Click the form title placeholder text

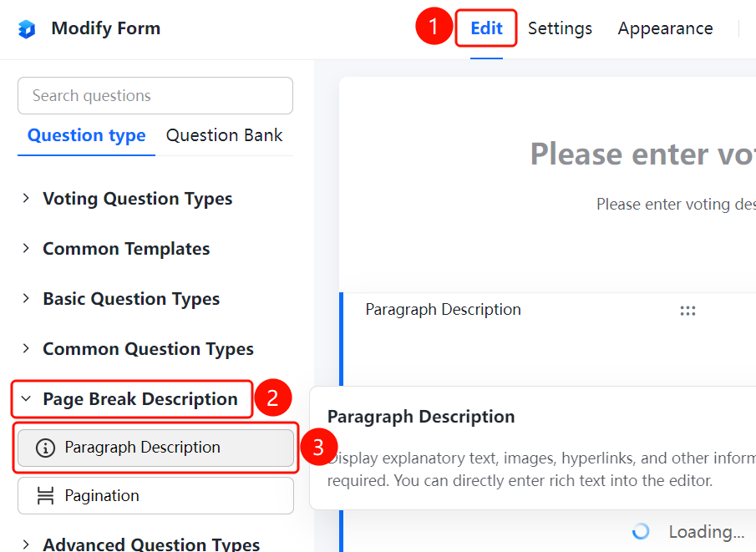click(642, 154)
